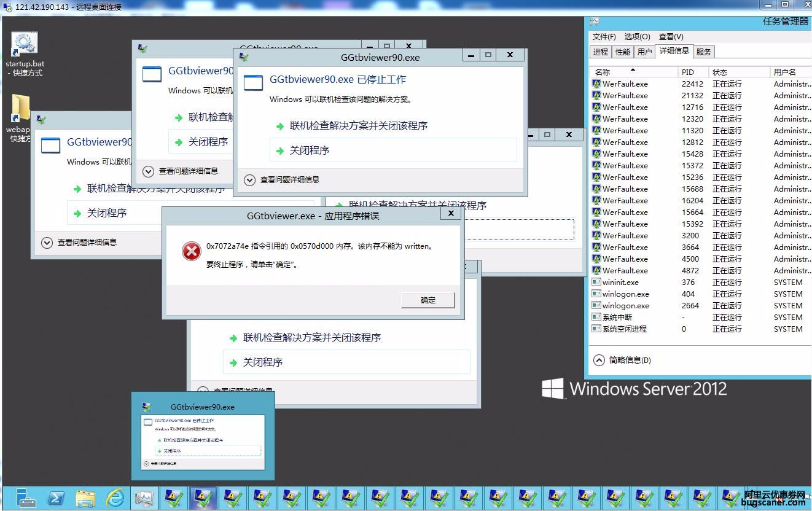The height and width of the screenshot is (511, 812).
Task: Launch Internet Explorer from the taskbar
Action: point(115,498)
